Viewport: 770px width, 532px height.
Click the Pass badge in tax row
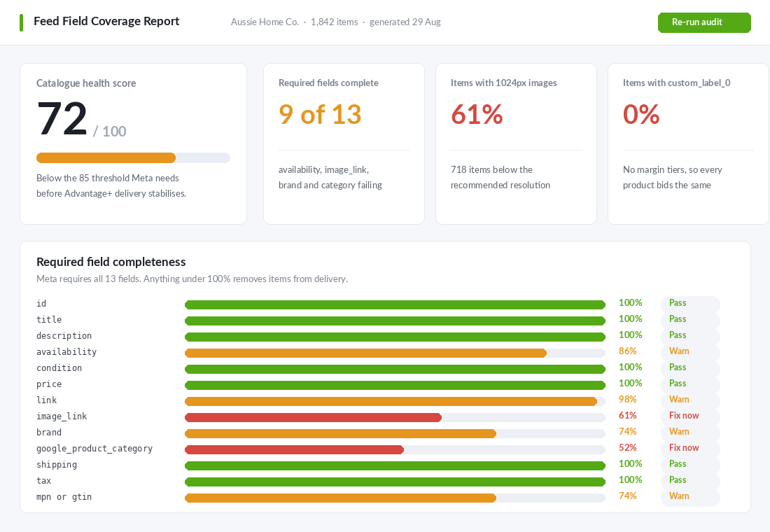point(690,480)
